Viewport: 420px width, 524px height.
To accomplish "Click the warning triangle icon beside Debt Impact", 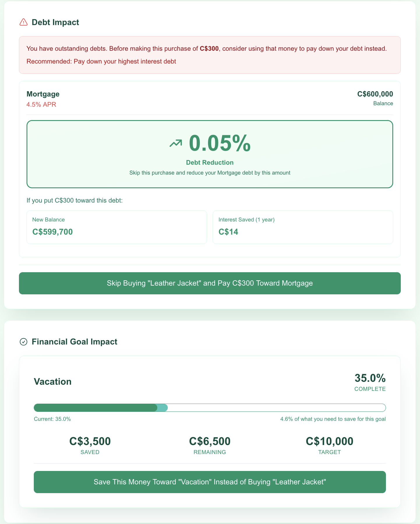I will click(x=23, y=22).
